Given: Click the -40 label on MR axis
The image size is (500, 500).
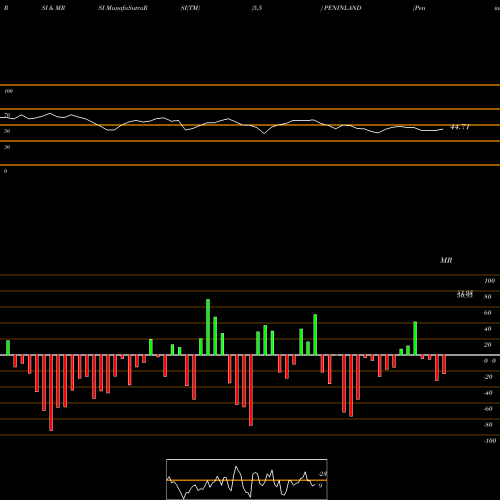Looking at the screenshot, I should click(488, 393).
